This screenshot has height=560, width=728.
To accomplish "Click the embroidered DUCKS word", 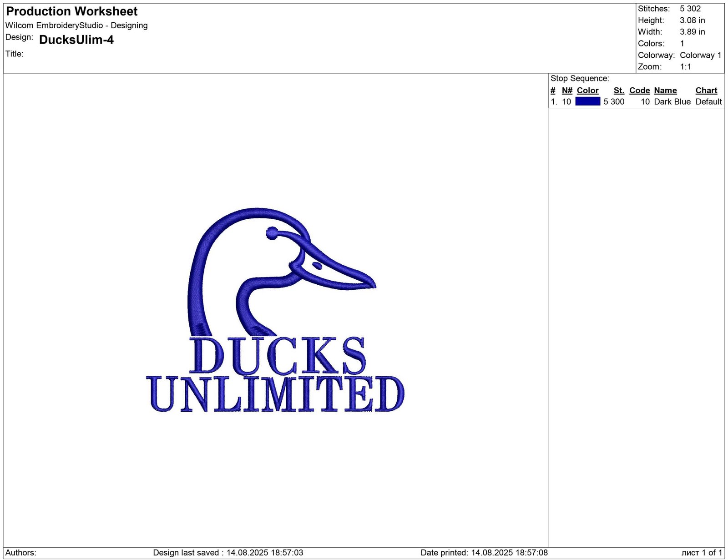I will [x=277, y=356].
